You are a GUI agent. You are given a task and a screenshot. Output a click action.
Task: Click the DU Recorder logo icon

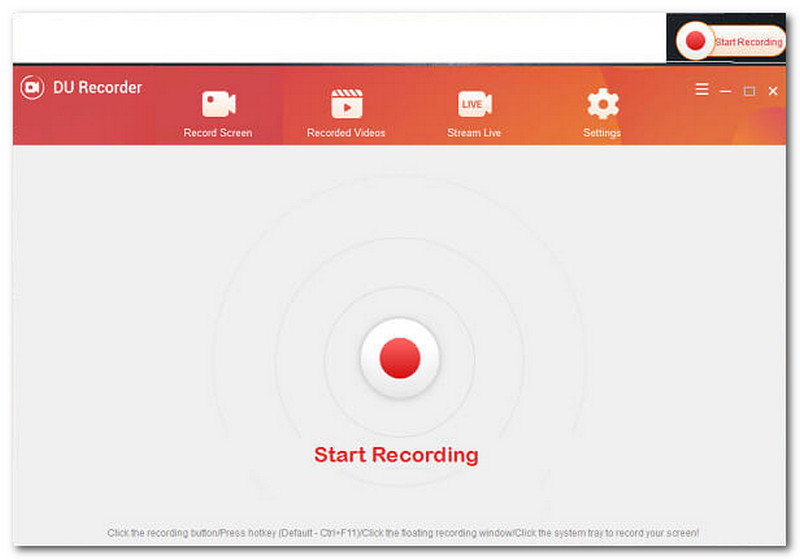click(32, 87)
